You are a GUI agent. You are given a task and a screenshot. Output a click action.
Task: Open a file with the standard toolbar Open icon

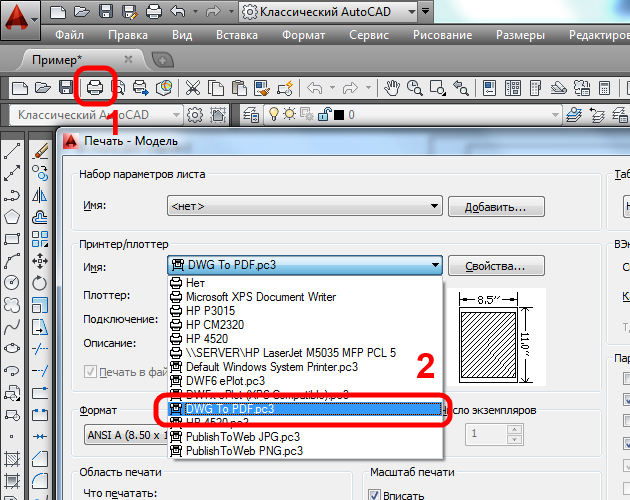click(x=43, y=87)
